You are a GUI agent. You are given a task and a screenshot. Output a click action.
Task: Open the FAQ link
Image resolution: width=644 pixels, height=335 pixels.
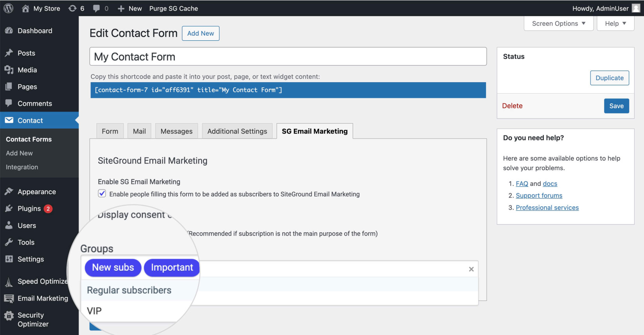522,184
